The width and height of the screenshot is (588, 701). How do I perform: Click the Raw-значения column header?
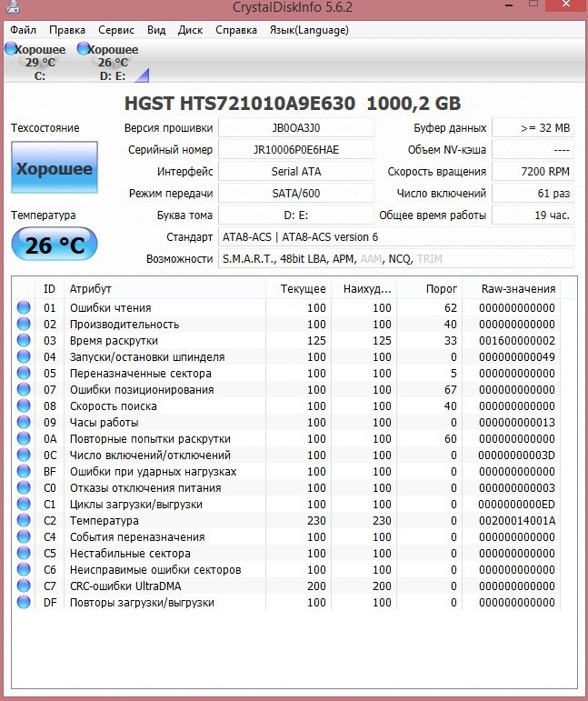click(512, 289)
